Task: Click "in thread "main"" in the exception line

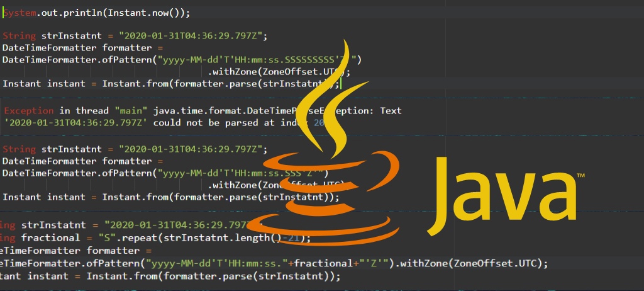Action: [x=104, y=111]
